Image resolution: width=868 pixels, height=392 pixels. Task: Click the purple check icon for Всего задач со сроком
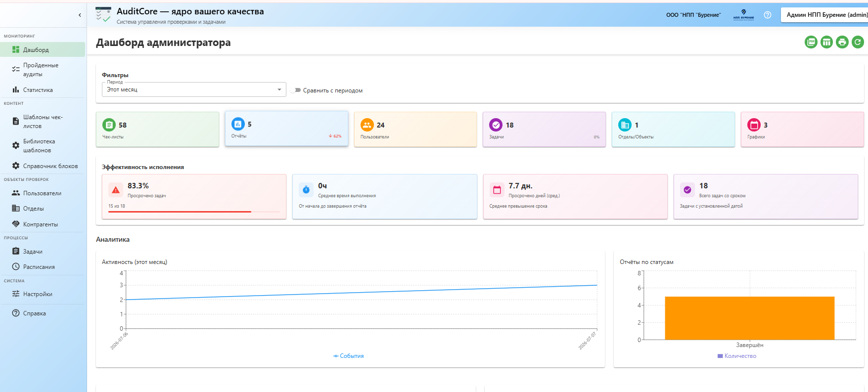point(687,190)
